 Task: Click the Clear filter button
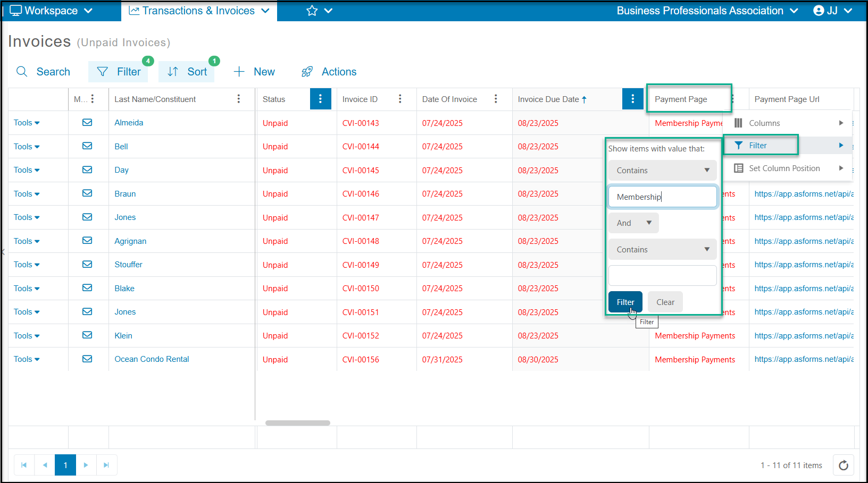665,302
